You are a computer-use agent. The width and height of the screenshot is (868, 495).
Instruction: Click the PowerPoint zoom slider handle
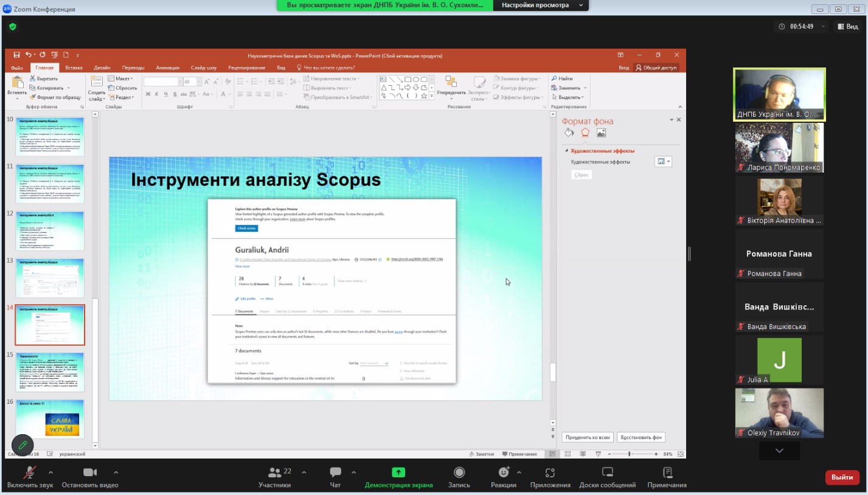tap(629, 454)
